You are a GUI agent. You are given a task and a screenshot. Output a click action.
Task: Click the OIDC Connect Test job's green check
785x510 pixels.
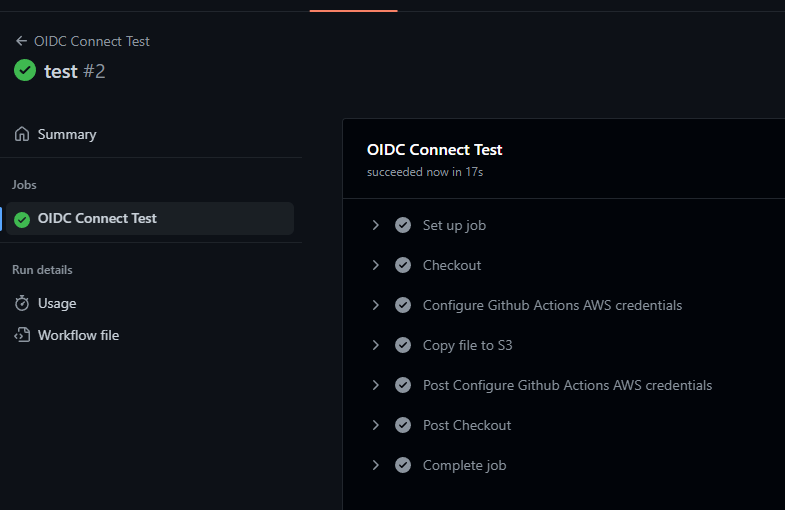[22, 219]
